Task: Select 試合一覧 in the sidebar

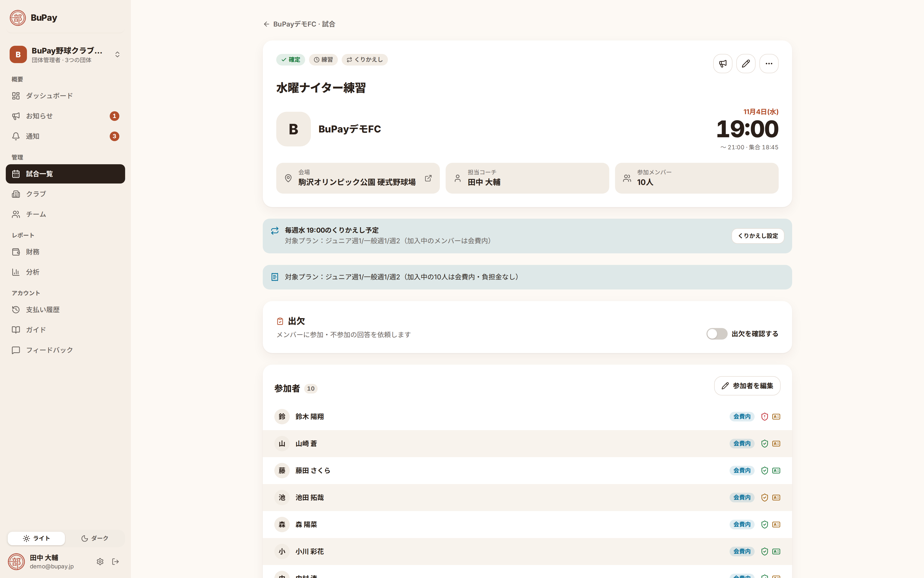Action: (x=65, y=174)
